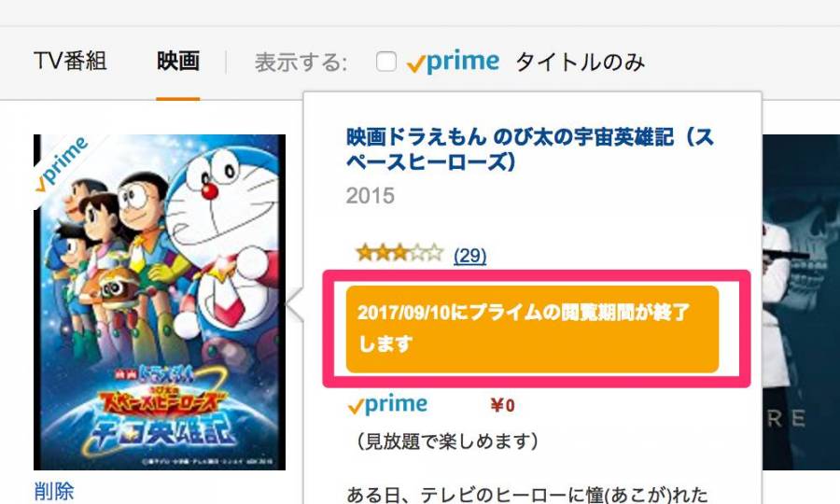
Task: Click the prime logo beside the checkbox
Action: pyautogui.click(x=453, y=62)
